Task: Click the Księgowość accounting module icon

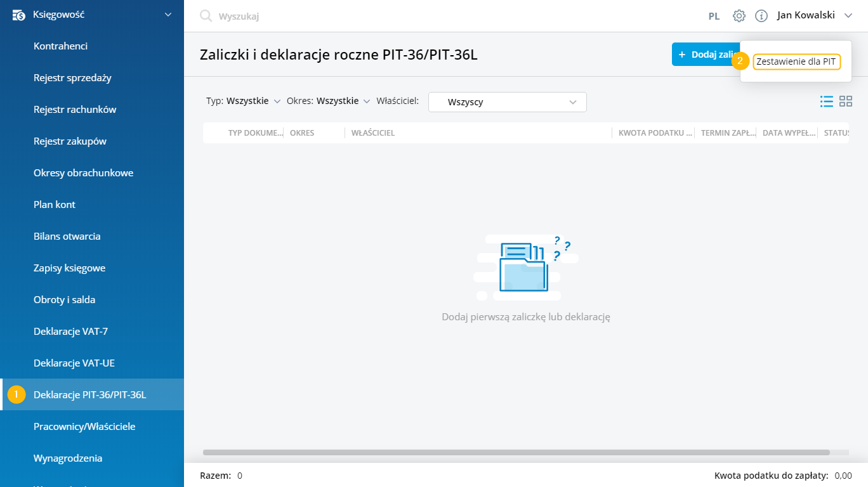Action: (x=19, y=15)
